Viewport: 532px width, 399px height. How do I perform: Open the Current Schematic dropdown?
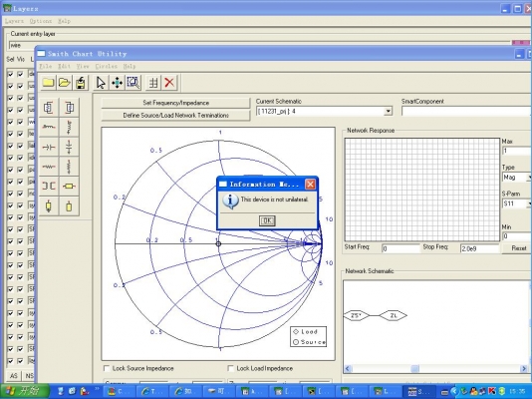click(388, 112)
